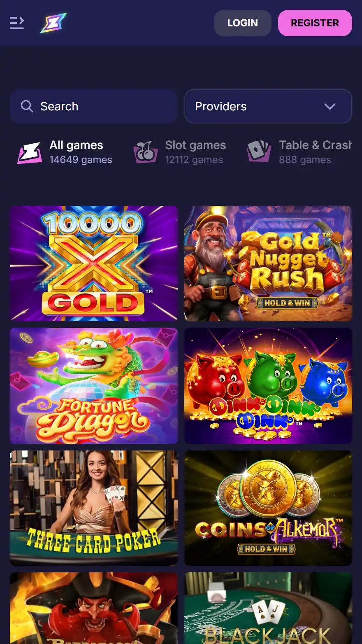362x644 pixels.
Task: Expand the Providers dropdown
Action: tap(268, 106)
